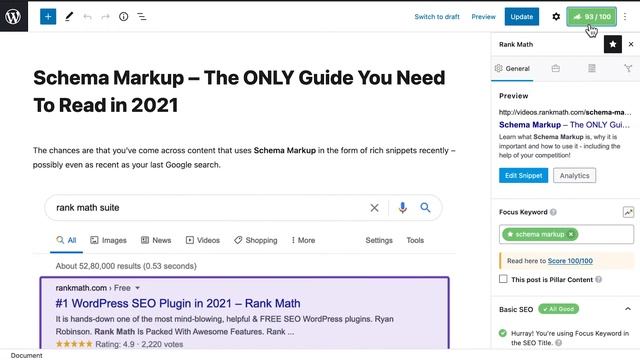Click Switch to draft
This screenshot has width=640, height=360.
(437, 17)
